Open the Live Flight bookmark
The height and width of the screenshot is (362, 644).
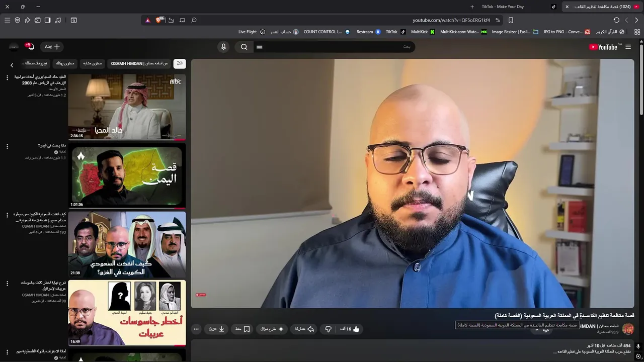click(x=252, y=32)
